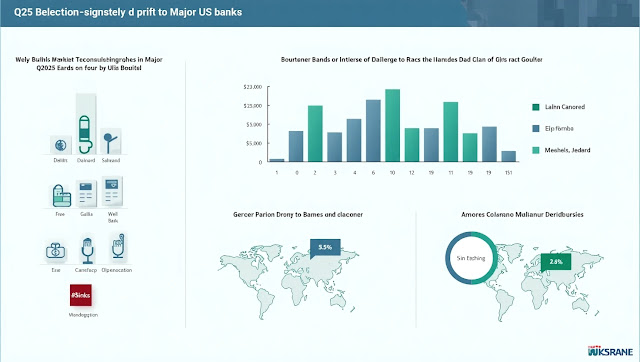
Task: Click the header title Q25 Belection-signstely
Action: tap(128, 12)
